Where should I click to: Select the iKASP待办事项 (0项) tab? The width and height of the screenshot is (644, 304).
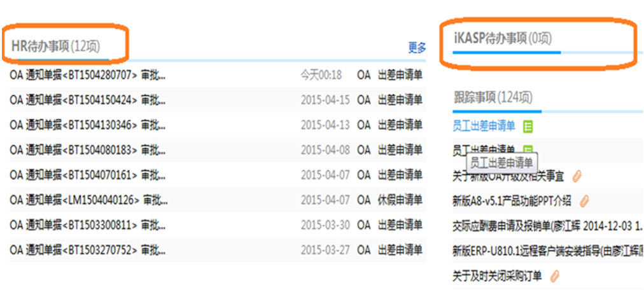503,39
